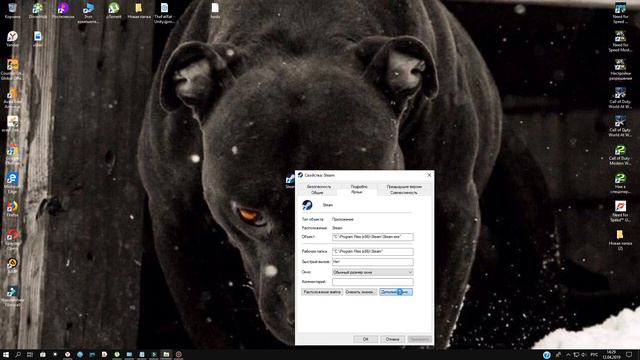Switch to the Общие tab
This screenshot has height=360, width=640.
(317, 192)
